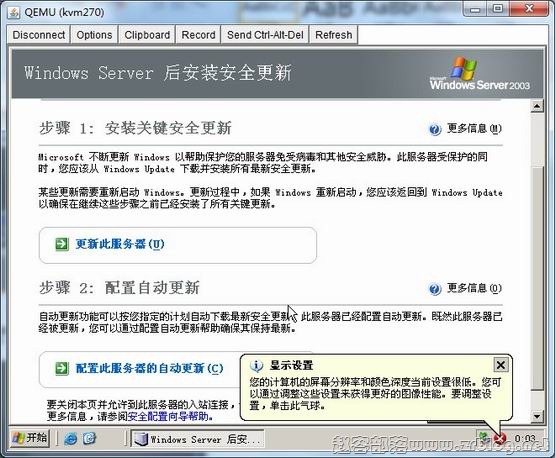
Task: Click the QEMU Java window icon
Action: tap(14, 13)
